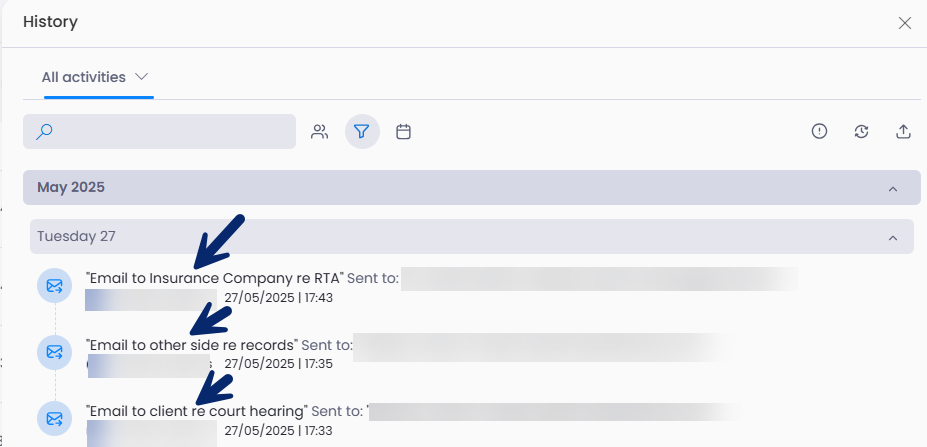Screen dimensions: 927x447
Task: Toggle the funnel filter icon
Action: click(362, 131)
